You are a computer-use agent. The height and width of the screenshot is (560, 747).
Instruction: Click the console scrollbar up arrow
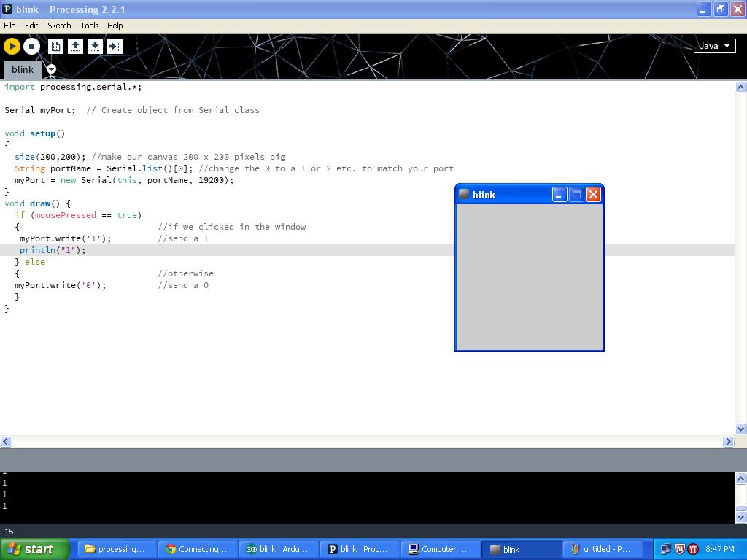tap(740, 478)
